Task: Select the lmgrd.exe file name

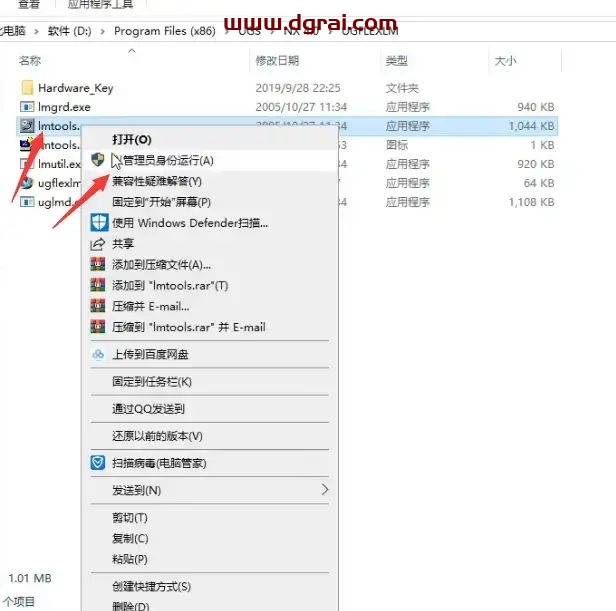Action: (x=64, y=107)
